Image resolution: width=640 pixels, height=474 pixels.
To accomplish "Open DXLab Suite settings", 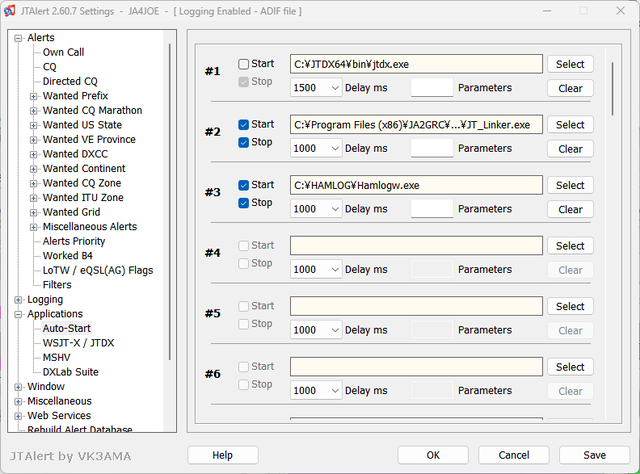I will pos(71,372).
